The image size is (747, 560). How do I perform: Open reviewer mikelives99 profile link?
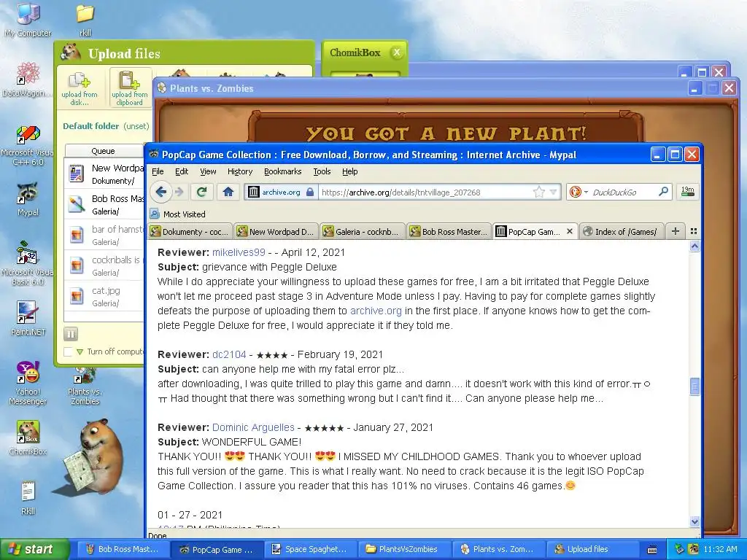(239, 252)
